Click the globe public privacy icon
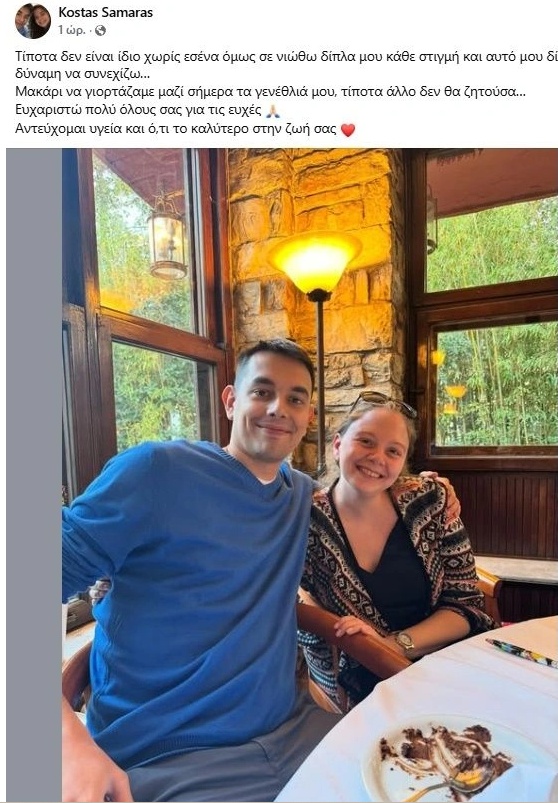Viewport: 558px width, 803px height. click(x=100, y=31)
